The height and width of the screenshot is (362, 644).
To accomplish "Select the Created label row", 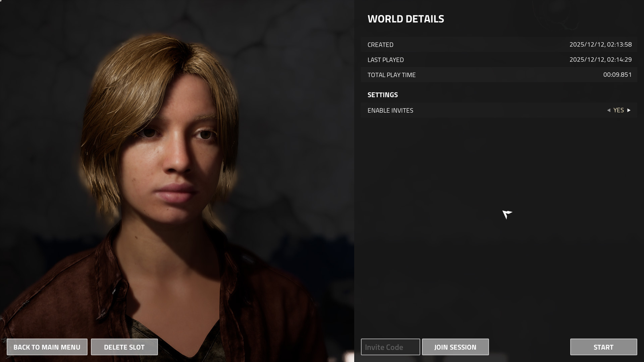I will point(380,45).
